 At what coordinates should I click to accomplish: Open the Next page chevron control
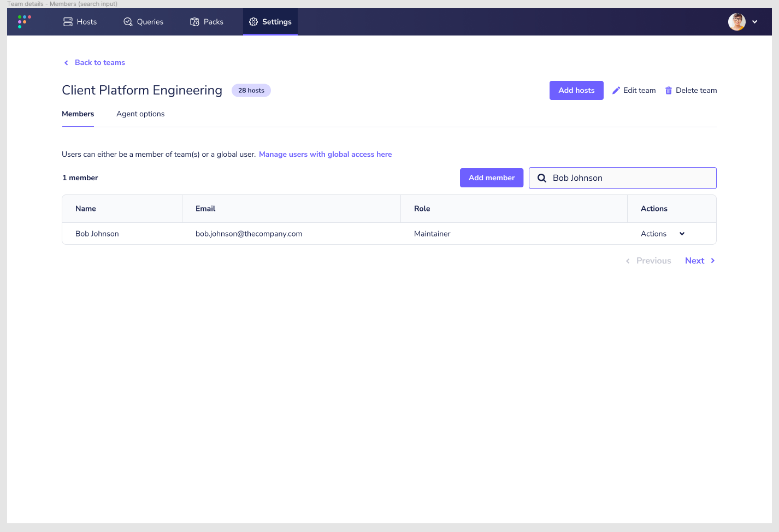click(x=713, y=261)
